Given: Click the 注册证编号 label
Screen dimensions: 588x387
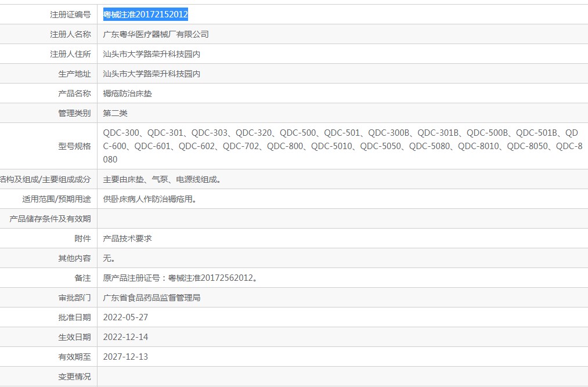Looking at the screenshot, I should [70, 15].
